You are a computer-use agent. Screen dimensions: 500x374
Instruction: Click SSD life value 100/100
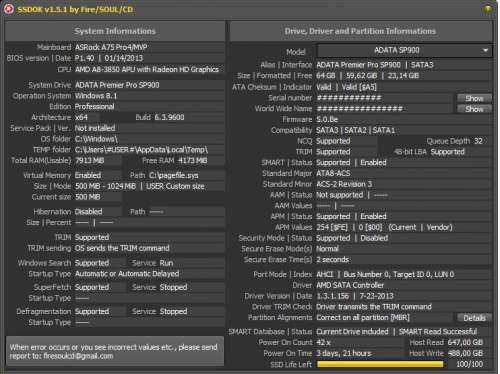(x=469, y=364)
